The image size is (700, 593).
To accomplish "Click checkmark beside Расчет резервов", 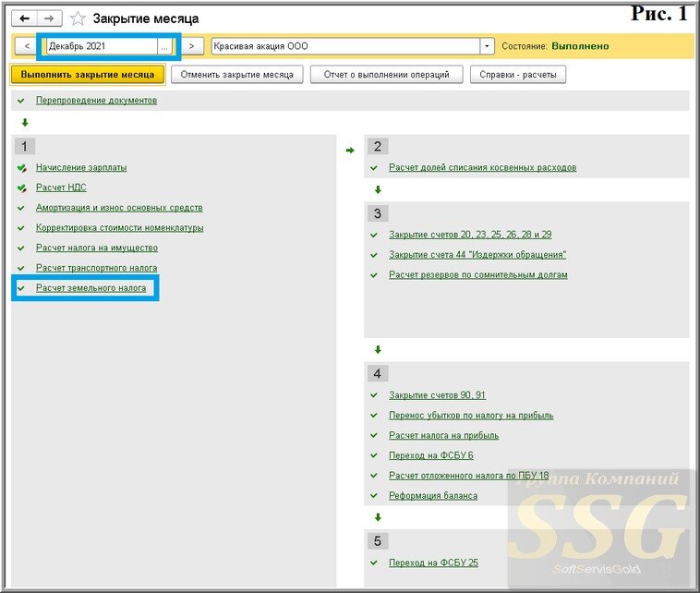I will coord(374,275).
